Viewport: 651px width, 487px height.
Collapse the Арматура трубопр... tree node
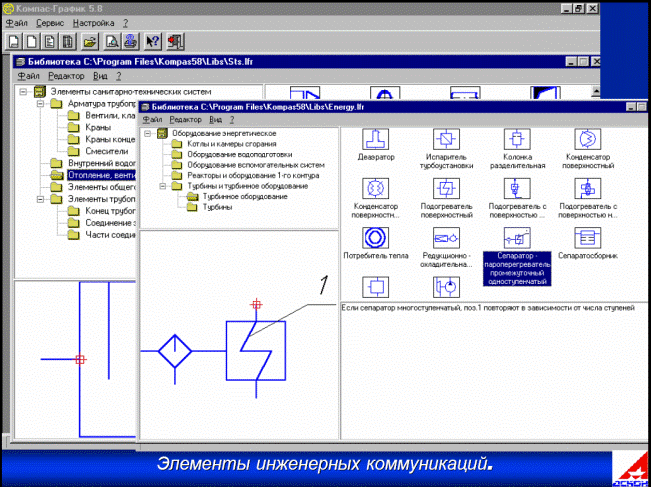40,104
